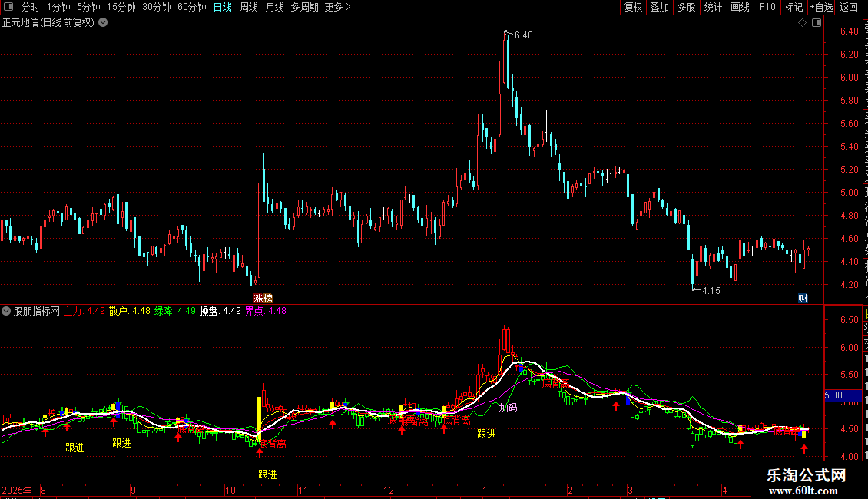Select the 日线 daily chart tab
The image size is (868, 499).
[x=223, y=7]
